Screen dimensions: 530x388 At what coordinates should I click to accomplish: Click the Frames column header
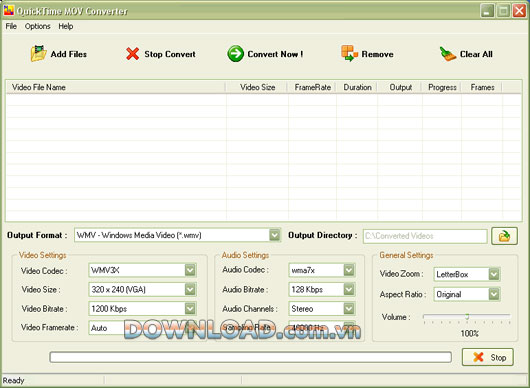pyautogui.click(x=482, y=87)
